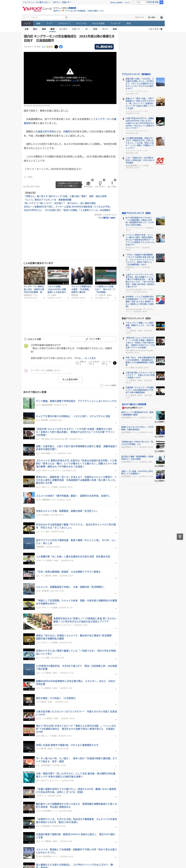Image resolution: width=186 pixels, height=868 pixels.
Task: React with わかりやすい lightbulb icon
Action: [100, 183]
